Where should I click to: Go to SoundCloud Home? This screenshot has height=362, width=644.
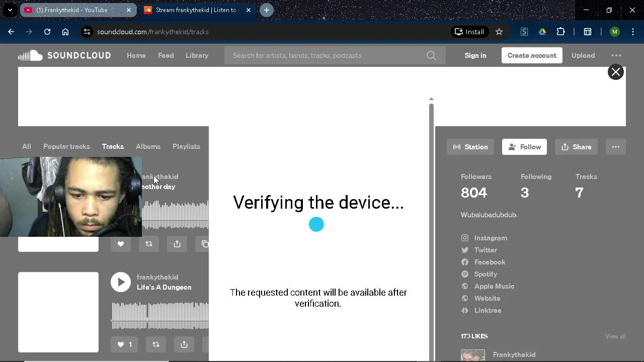(x=136, y=55)
